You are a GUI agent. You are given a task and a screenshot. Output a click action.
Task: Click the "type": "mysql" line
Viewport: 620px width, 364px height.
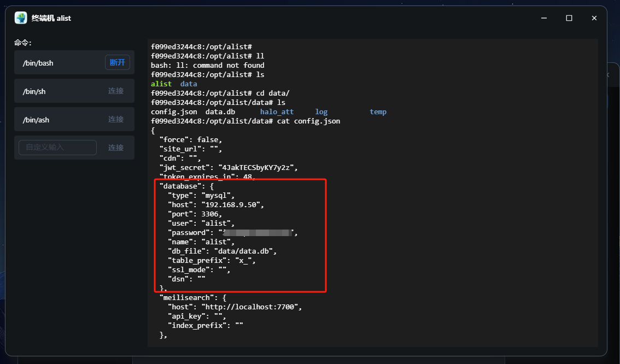(x=201, y=195)
